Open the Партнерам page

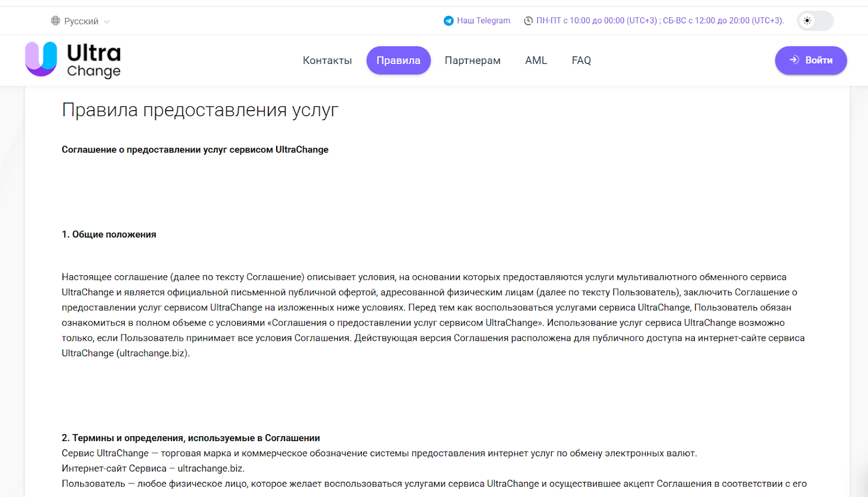pyautogui.click(x=473, y=60)
